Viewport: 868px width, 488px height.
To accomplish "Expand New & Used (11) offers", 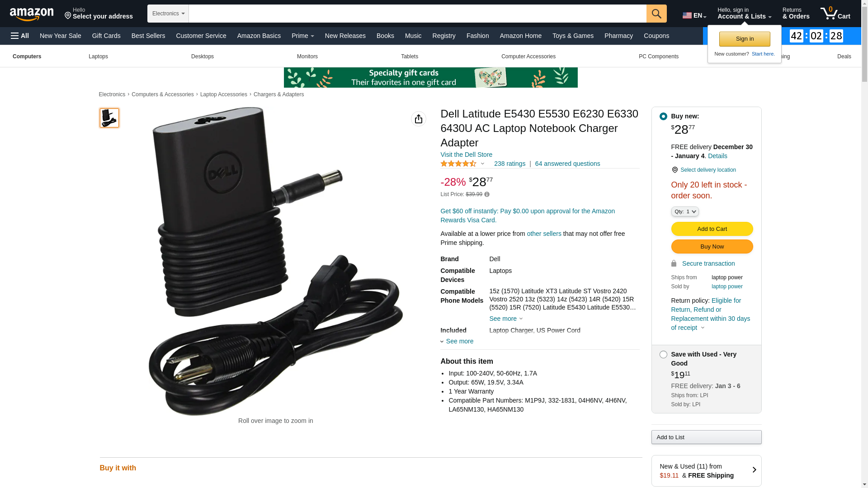I will click(x=707, y=471).
